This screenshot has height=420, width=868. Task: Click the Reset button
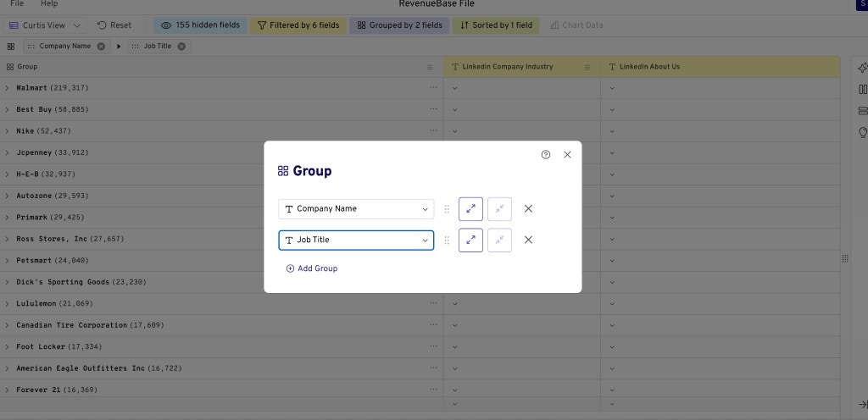pos(114,25)
